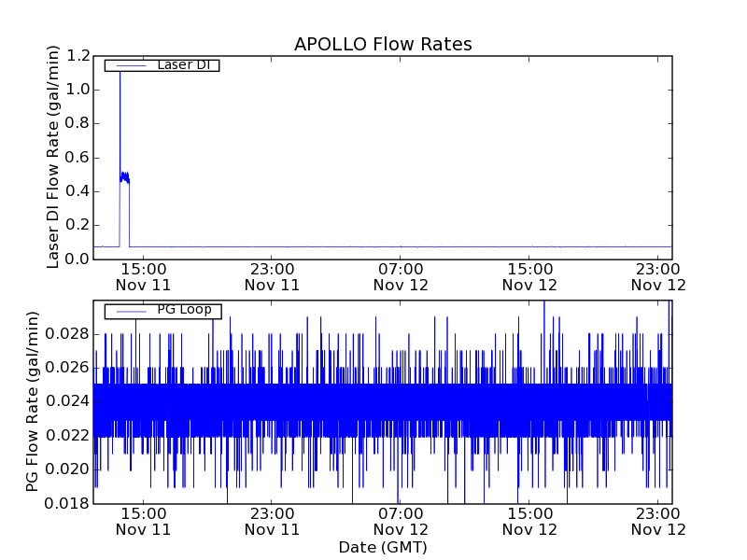This screenshot has width=747, height=560.
Task: Click the blue line sample in Laser DI legend
Action: (129, 65)
